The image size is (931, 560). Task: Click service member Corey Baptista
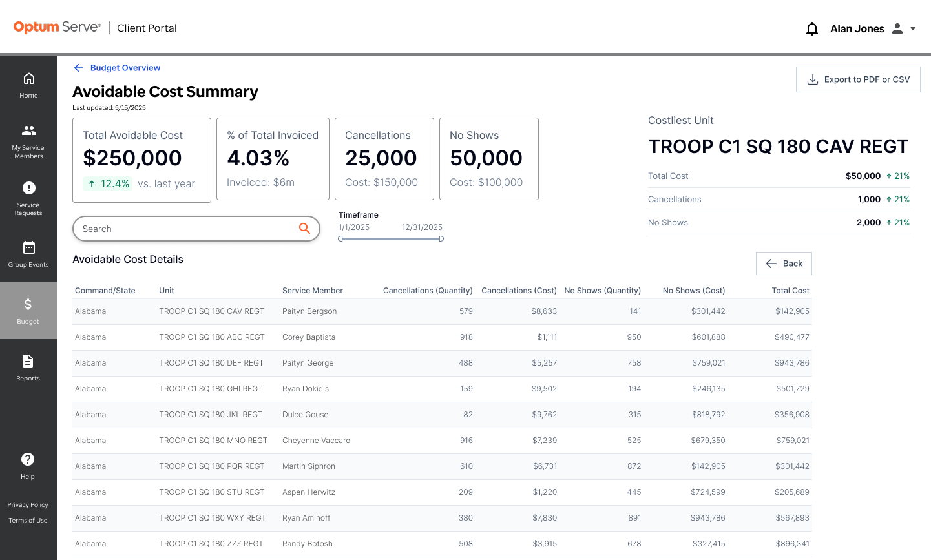pos(309,337)
